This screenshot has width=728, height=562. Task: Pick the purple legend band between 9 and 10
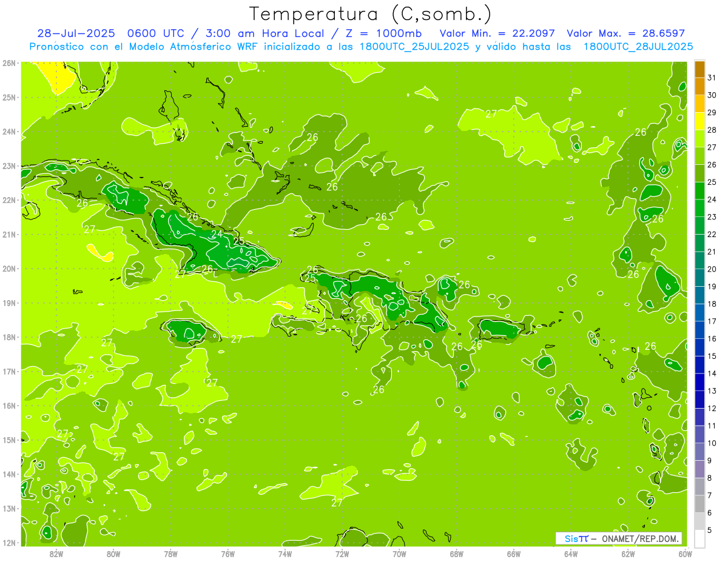coord(699,452)
